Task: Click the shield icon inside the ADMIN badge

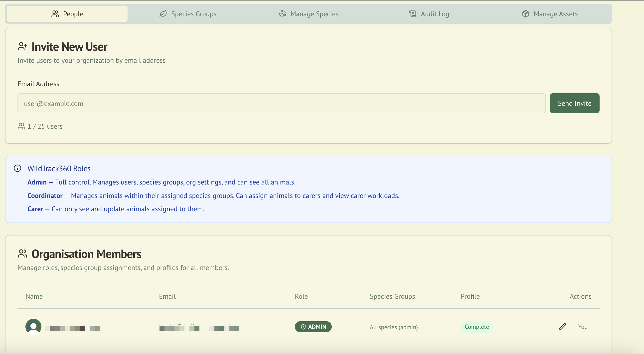Action: [303, 327]
